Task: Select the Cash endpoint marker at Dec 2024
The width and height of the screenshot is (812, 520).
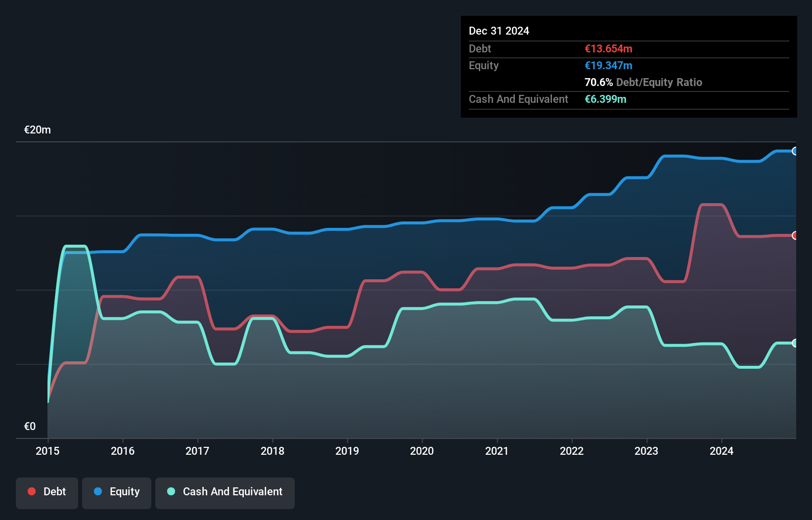Action: [x=795, y=343]
